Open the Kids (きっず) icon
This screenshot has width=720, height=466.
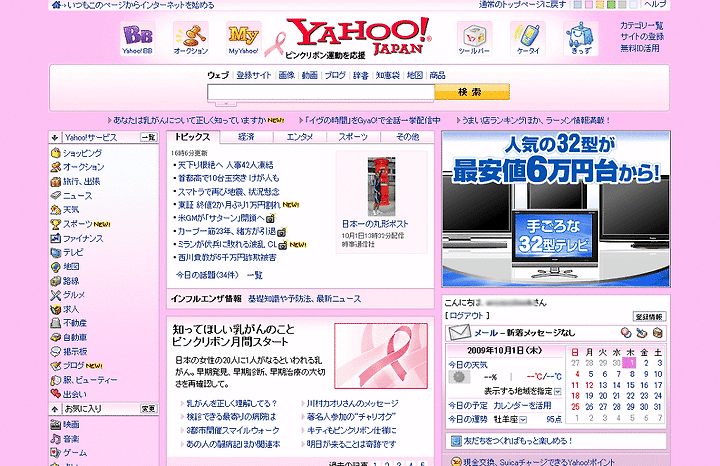581,39
